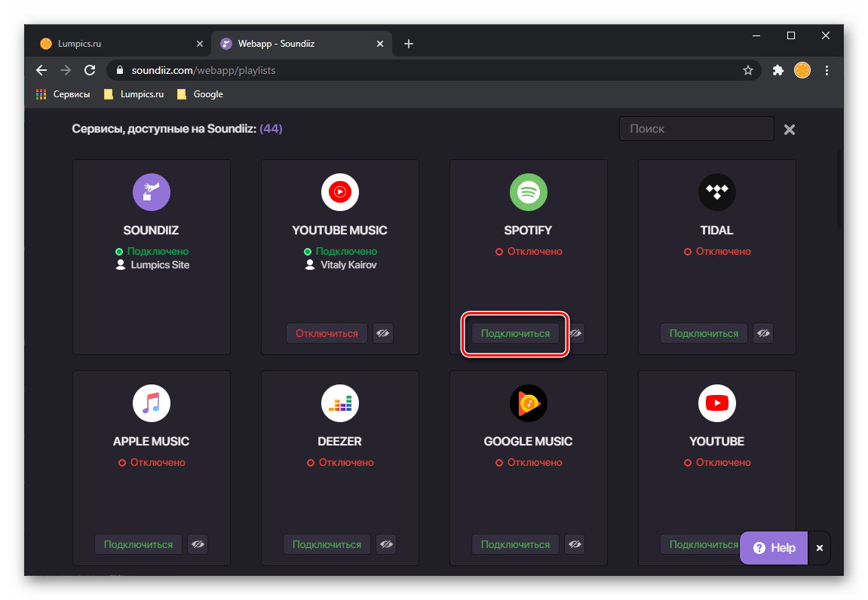Connect Apple Music with Подключиться
Image resolution: width=868 pixels, height=600 pixels.
coord(139,544)
